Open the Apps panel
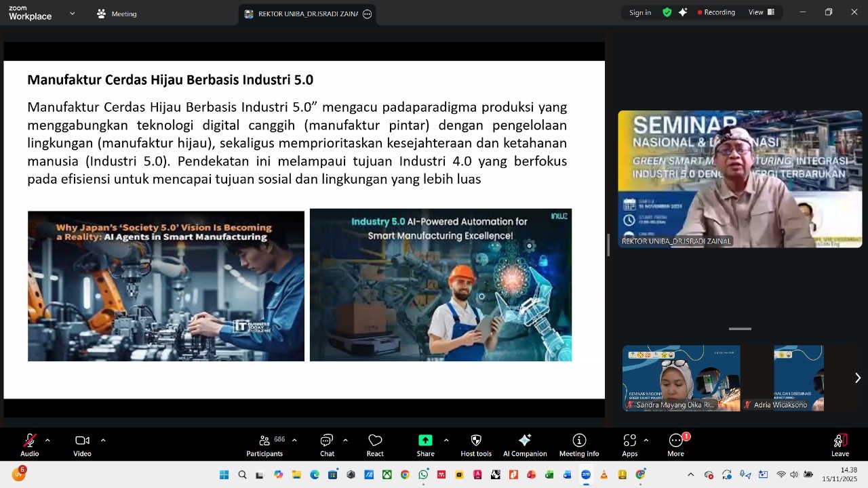This screenshot has height=488, width=868. click(629, 445)
